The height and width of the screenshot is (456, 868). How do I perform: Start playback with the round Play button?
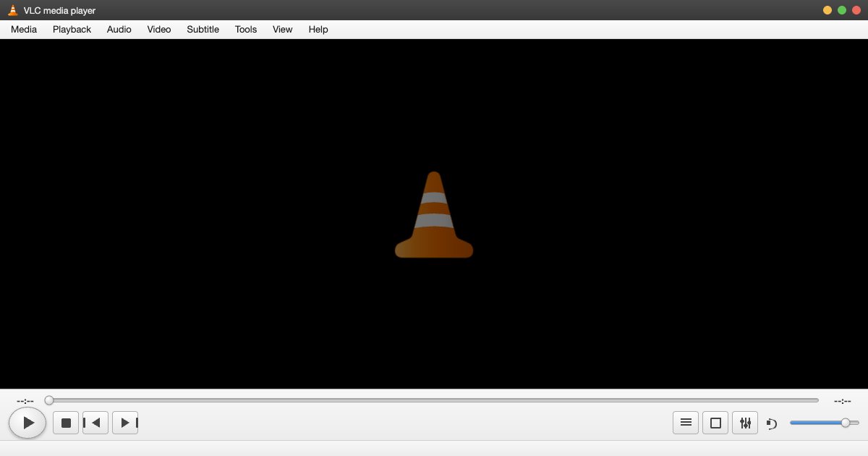[27, 423]
